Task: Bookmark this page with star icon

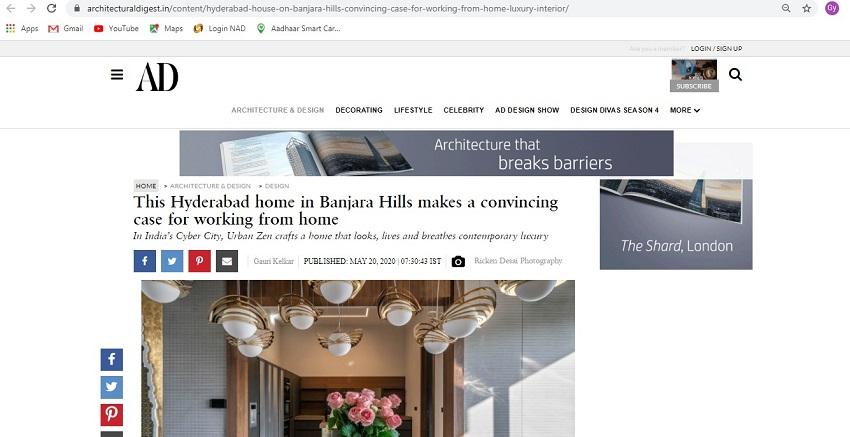Action: pos(807,8)
